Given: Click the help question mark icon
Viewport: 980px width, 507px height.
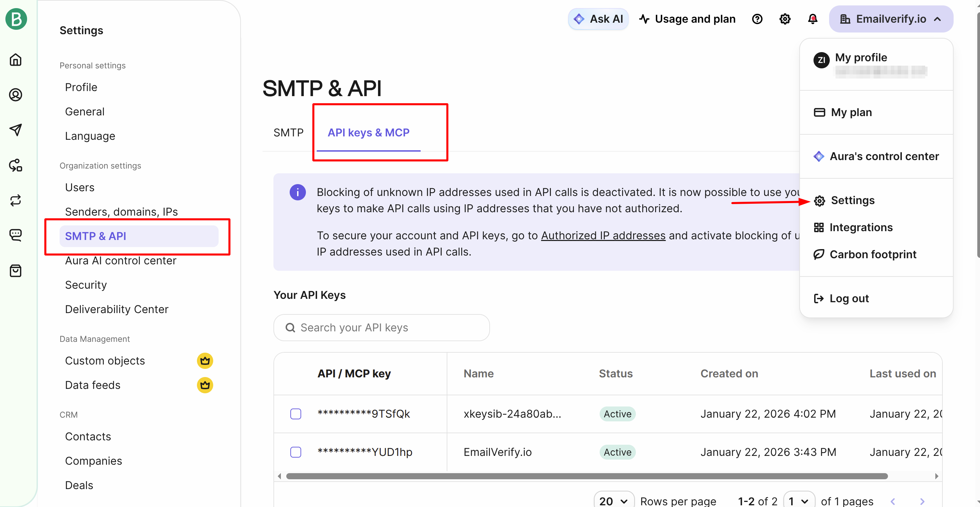Looking at the screenshot, I should [x=757, y=19].
